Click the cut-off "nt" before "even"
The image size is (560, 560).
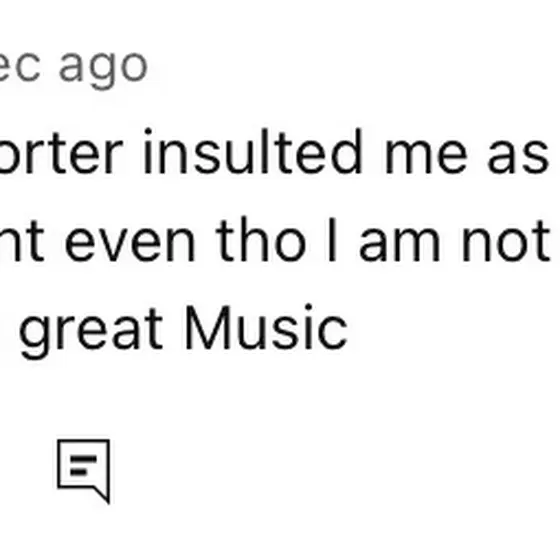point(22,241)
